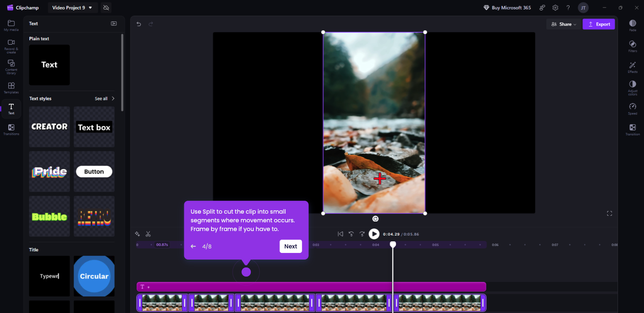Play the video preview
644x313 pixels.
(374, 234)
